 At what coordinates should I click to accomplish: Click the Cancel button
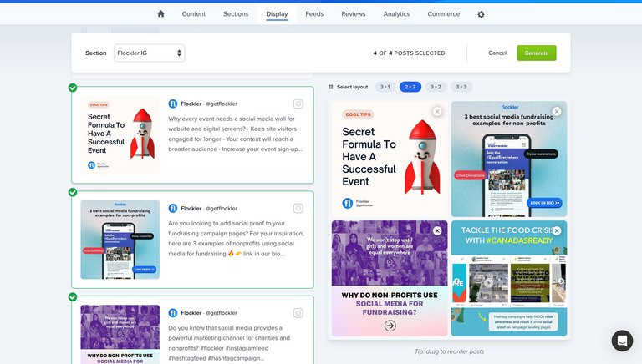[x=497, y=53]
